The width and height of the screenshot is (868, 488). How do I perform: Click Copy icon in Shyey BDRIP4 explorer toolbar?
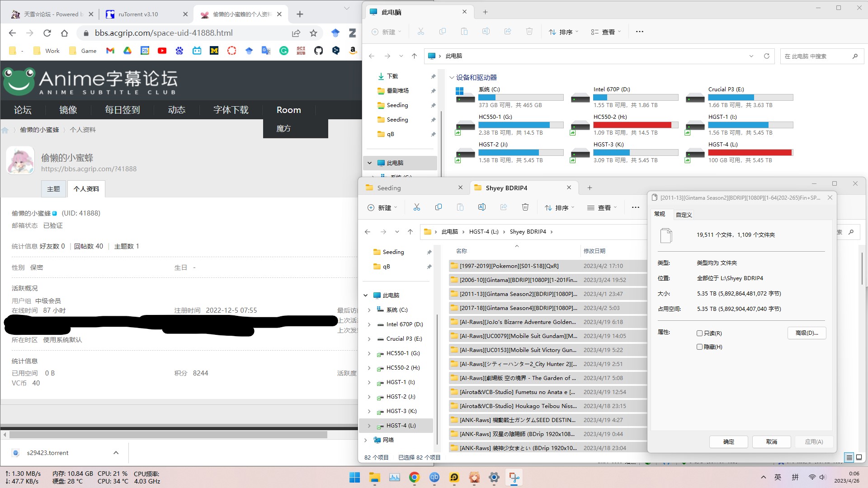coord(438,207)
